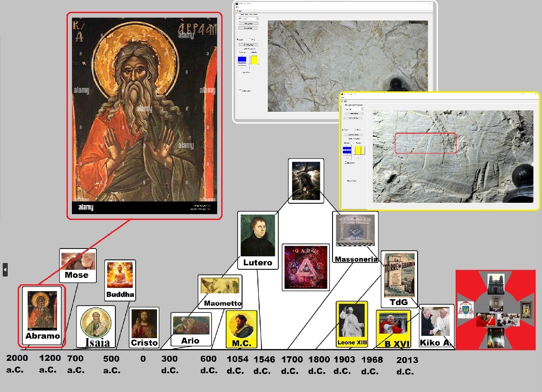
Task: Open the Massoneria thumbnail card
Action: [355, 237]
